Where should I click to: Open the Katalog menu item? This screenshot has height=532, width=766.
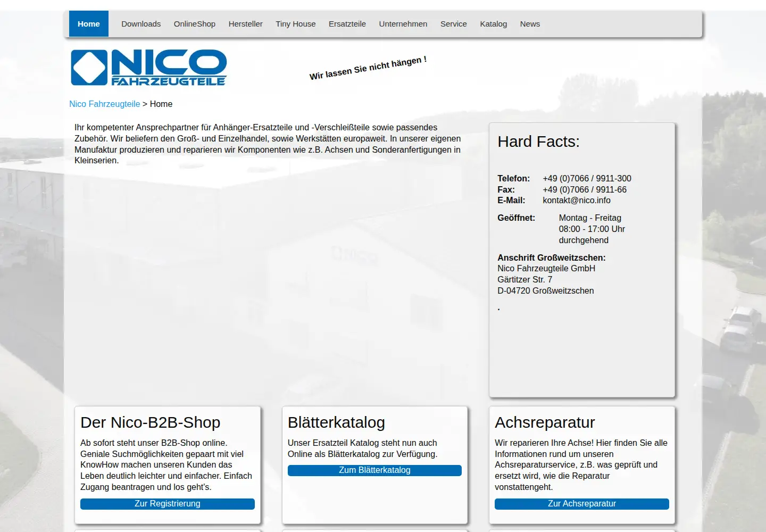[x=494, y=24]
